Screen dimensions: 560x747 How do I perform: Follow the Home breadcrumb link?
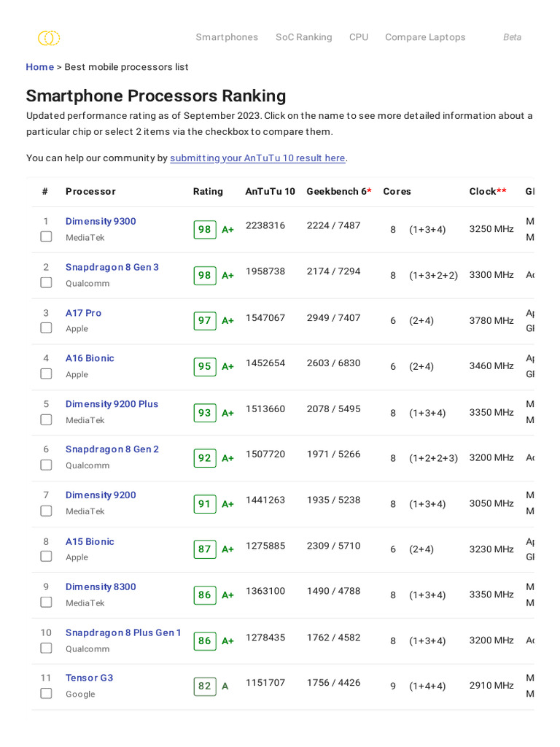click(x=39, y=67)
